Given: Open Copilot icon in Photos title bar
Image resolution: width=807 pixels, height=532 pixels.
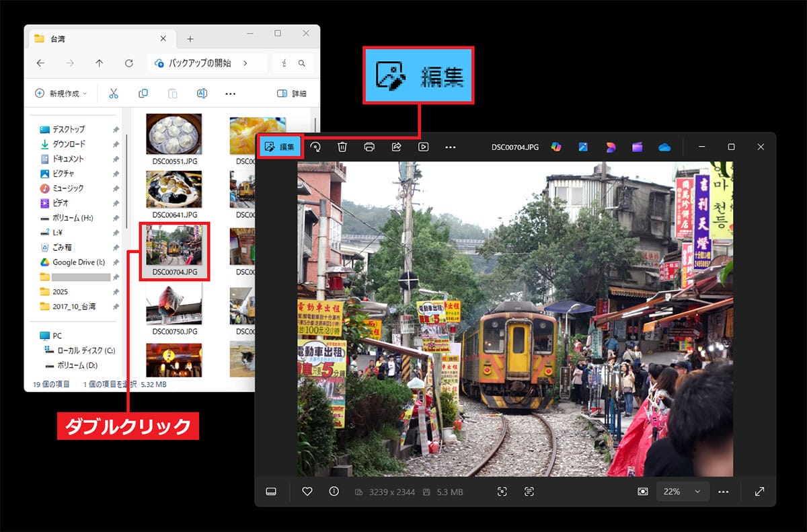Looking at the screenshot, I should point(556,147).
